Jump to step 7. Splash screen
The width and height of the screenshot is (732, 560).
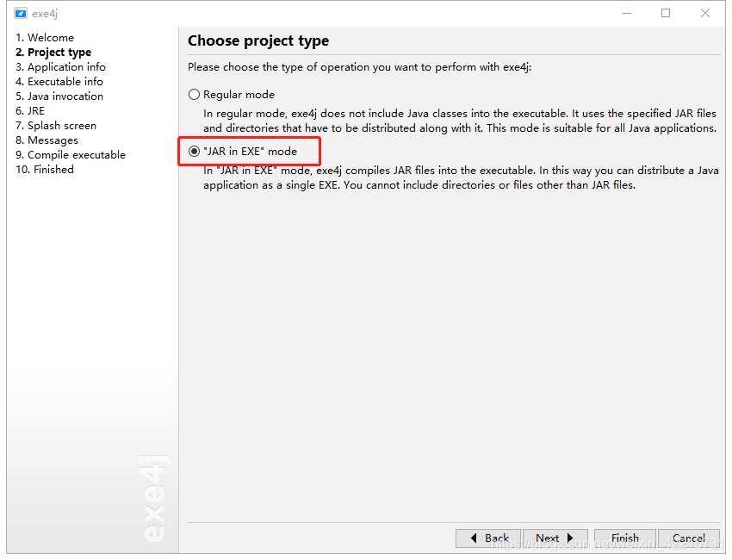click(x=56, y=125)
